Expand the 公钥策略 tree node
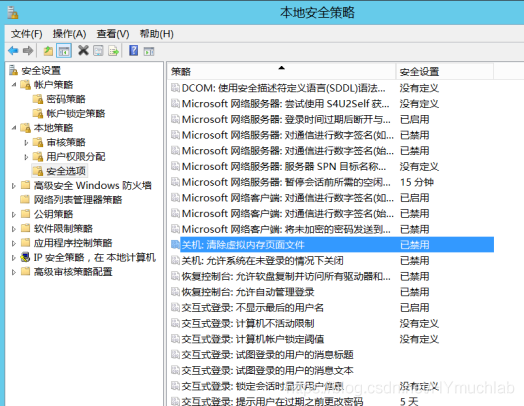Screen dimensions: 524x406 click(x=14, y=215)
